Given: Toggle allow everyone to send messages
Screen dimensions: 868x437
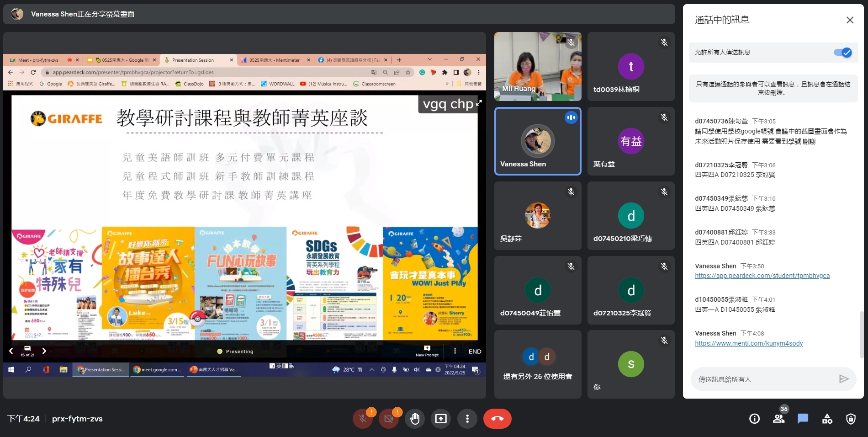Looking at the screenshot, I should (x=842, y=53).
